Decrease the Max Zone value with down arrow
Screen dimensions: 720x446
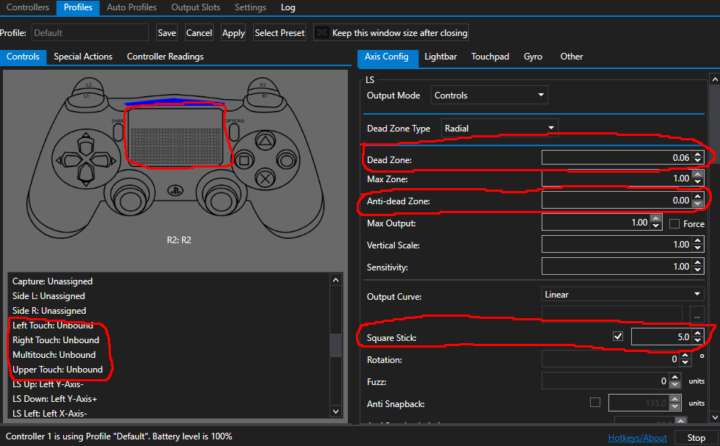coord(698,182)
